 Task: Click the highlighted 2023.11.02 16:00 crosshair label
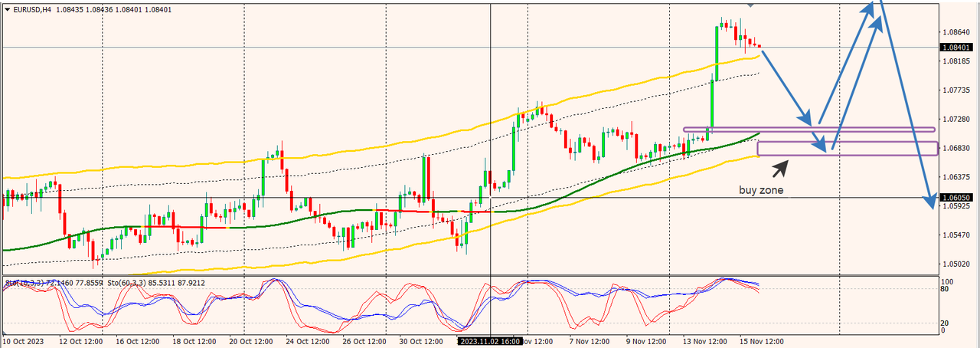coord(489,341)
